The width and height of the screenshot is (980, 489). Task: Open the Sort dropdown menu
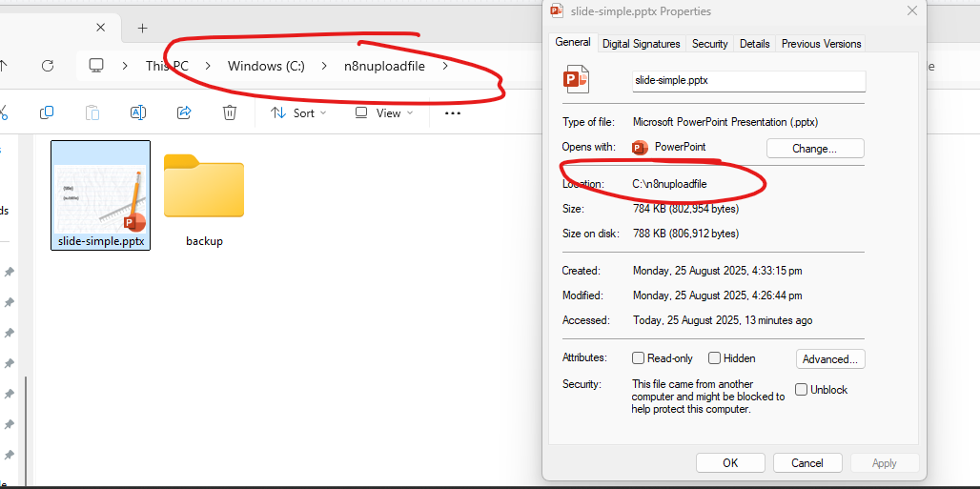(x=298, y=113)
